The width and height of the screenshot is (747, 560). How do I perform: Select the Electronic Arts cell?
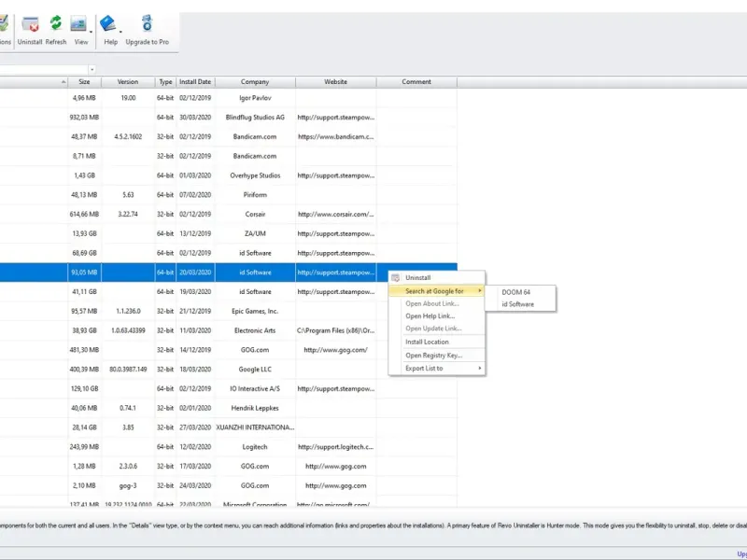click(255, 330)
